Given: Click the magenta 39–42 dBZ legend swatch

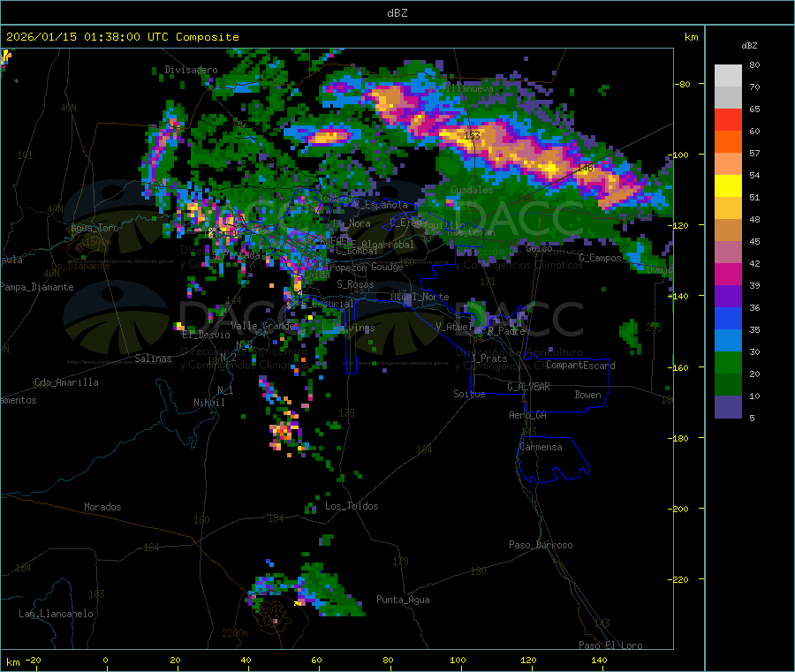Looking at the screenshot, I should point(728,274).
